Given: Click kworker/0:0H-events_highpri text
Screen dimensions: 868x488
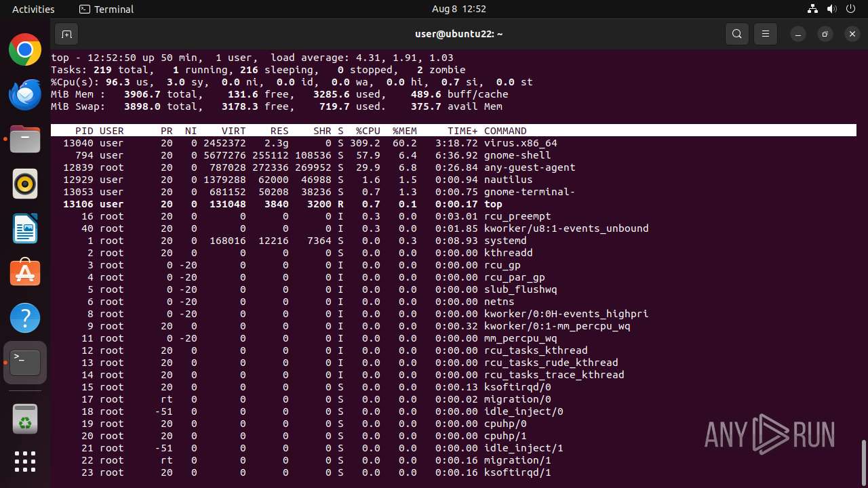Looking at the screenshot, I should point(566,314).
